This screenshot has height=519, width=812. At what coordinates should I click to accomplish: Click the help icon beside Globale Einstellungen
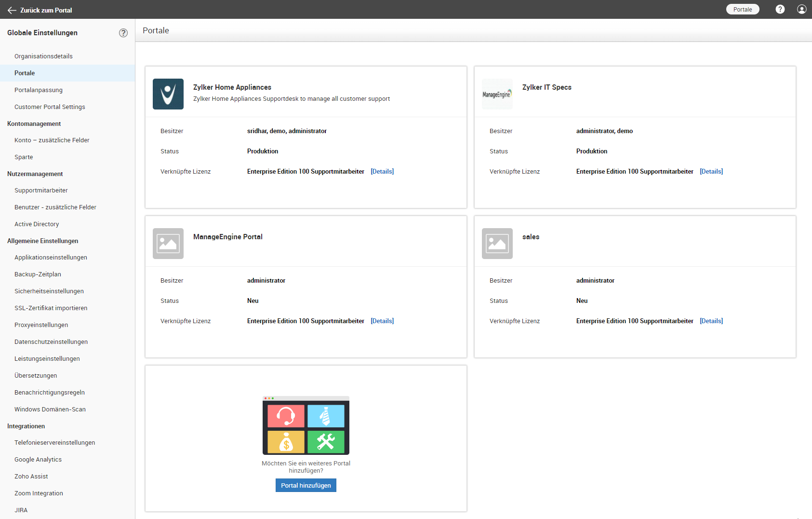click(x=123, y=33)
